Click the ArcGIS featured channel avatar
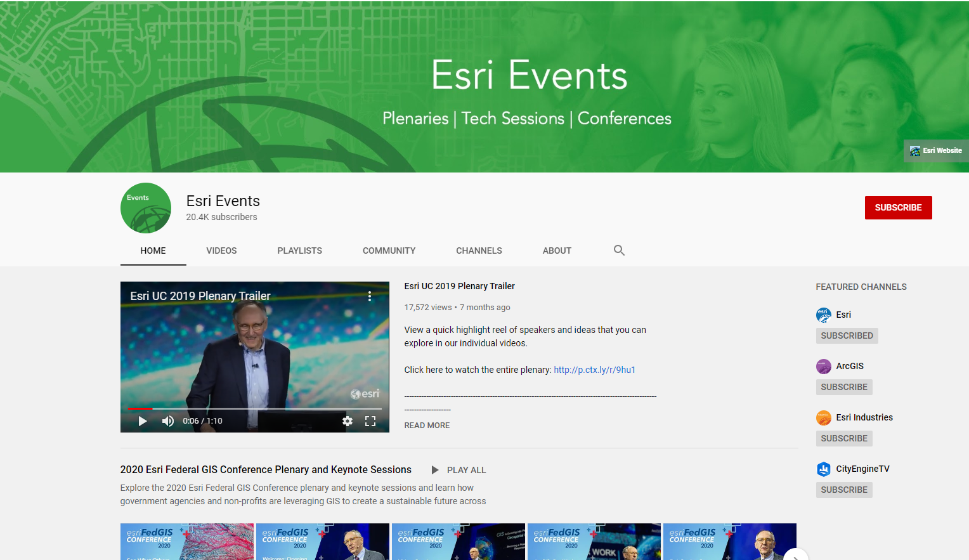969x560 pixels. point(824,366)
